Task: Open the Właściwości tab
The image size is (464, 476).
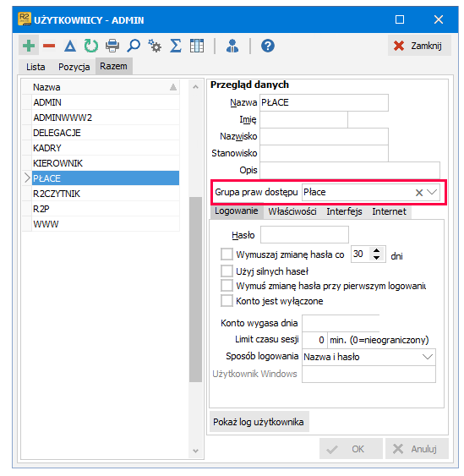Action: click(x=292, y=211)
